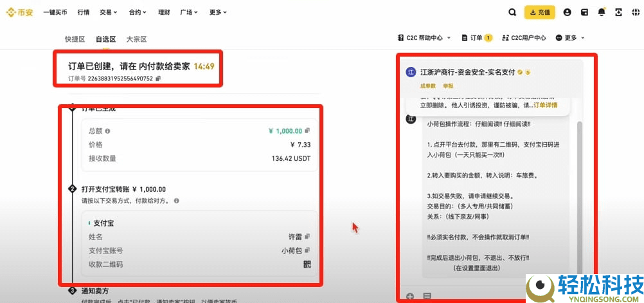
Task: Click the chat panel vertical scrollbar
Action: tap(580, 197)
